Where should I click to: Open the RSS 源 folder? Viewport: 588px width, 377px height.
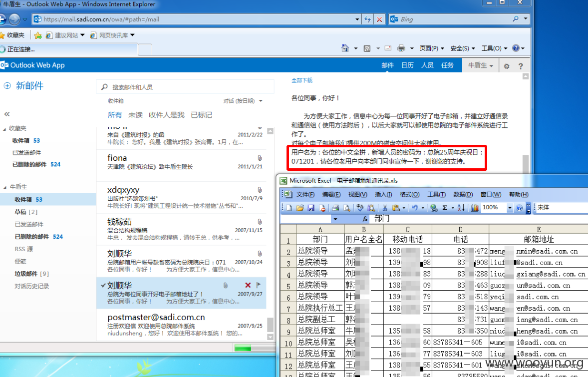pyautogui.click(x=48, y=249)
